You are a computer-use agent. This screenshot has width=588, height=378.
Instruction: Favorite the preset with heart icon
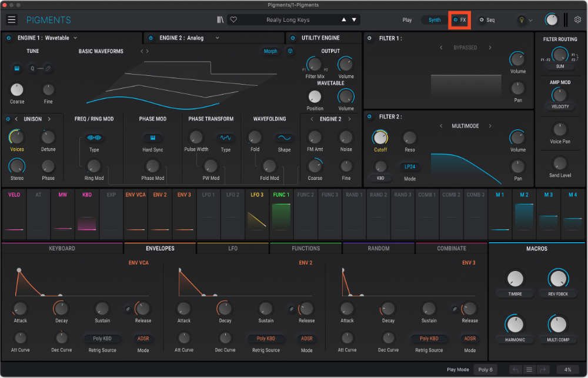point(233,19)
